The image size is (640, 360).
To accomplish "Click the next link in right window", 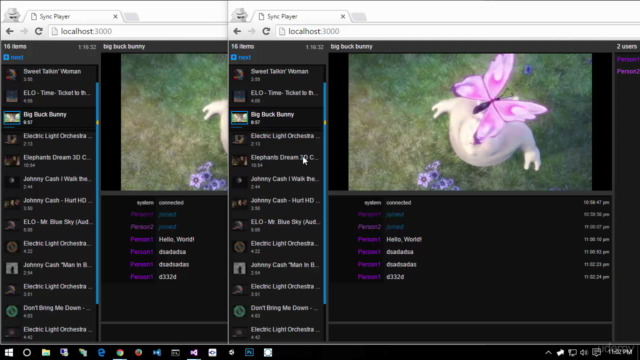I will 244,57.
